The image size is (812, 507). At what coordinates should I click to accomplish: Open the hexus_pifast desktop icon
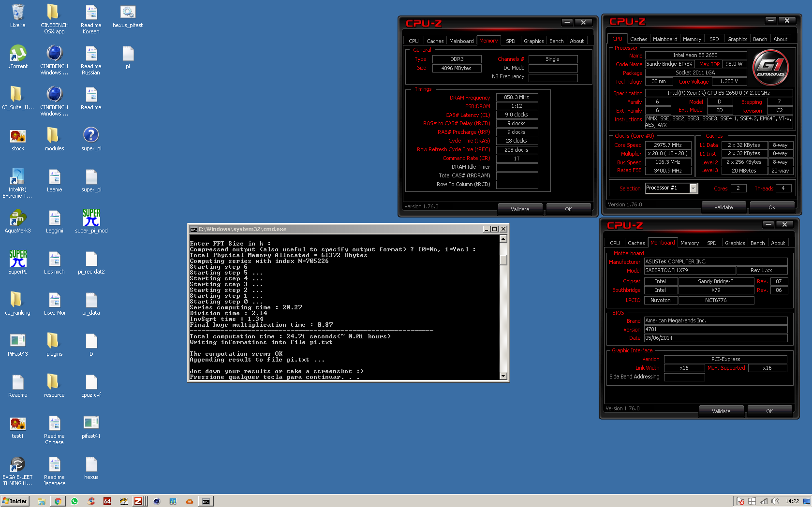[x=128, y=15]
